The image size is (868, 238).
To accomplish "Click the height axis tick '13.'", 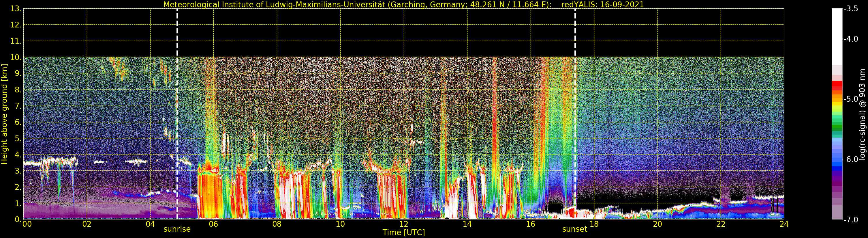I will click(x=16, y=9).
